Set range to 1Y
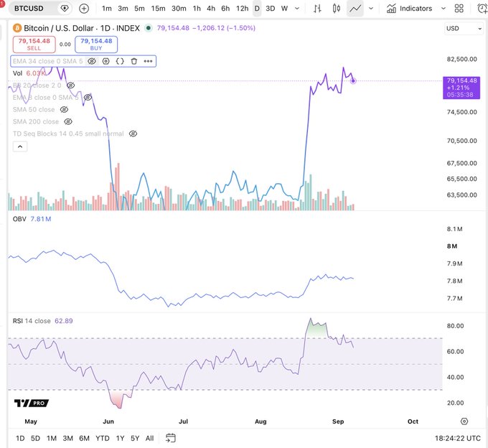The image size is (488, 448). coord(120,439)
